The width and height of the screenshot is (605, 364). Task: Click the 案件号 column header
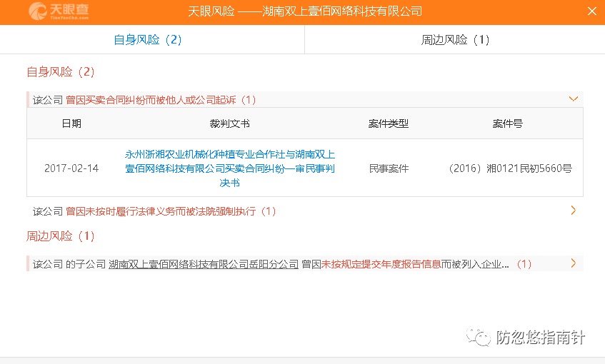[507, 123]
